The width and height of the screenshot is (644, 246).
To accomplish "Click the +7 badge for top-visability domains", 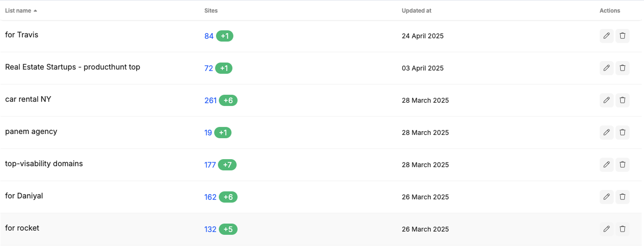I will [x=227, y=165].
